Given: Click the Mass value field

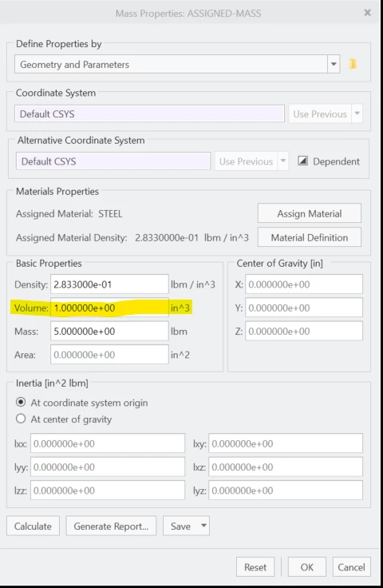Looking at the screenshot, I should (x=109, y=331).
